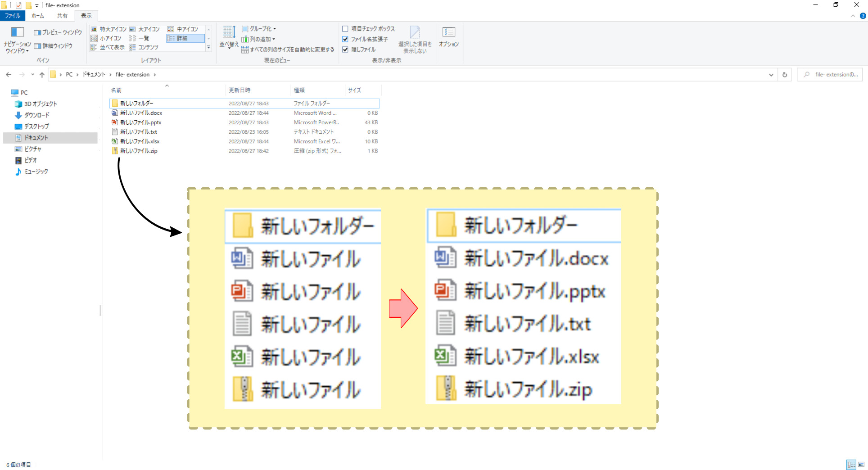Switch to large thumbnails view in status bar
Viewport: 868px width, 470px height.
coord(861,465)
